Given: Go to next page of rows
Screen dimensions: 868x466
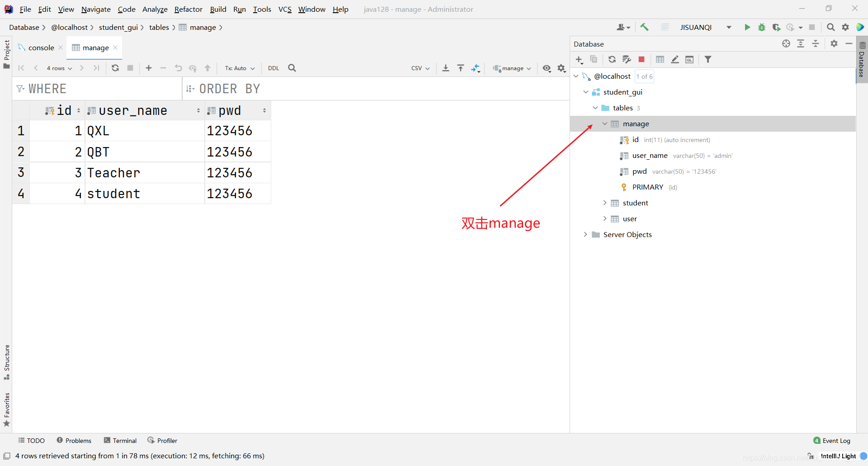Looking at the screenshot, I should pyautogui.click(x=82, y=68).
